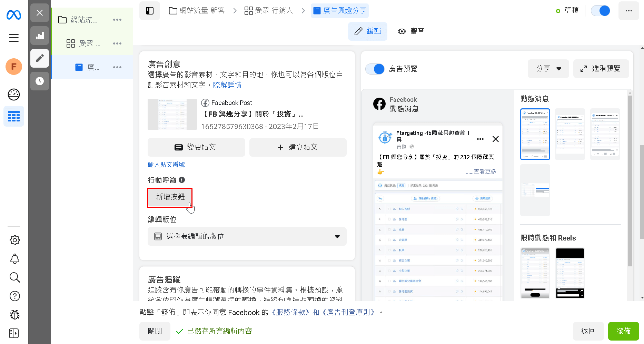
Task: Select dark Reels placement thumbnail
Action: (x=570, y=273)
